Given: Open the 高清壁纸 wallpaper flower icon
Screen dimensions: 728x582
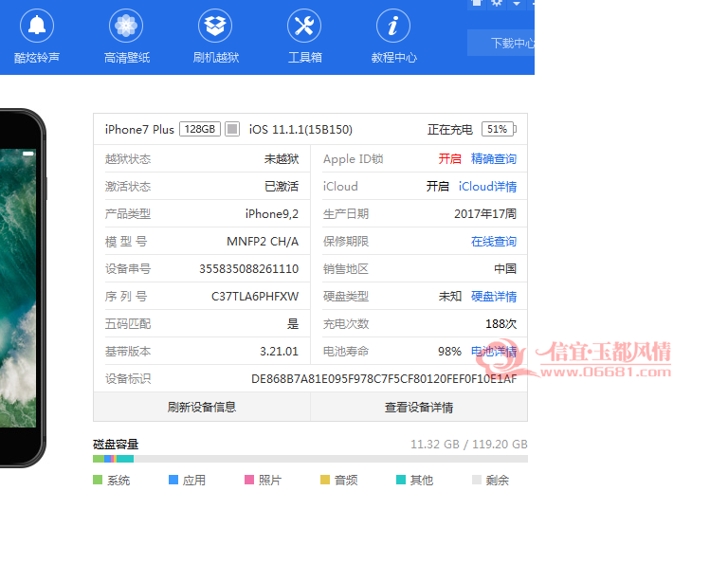Looking at the screenshot, I should (x=126, y=26).
